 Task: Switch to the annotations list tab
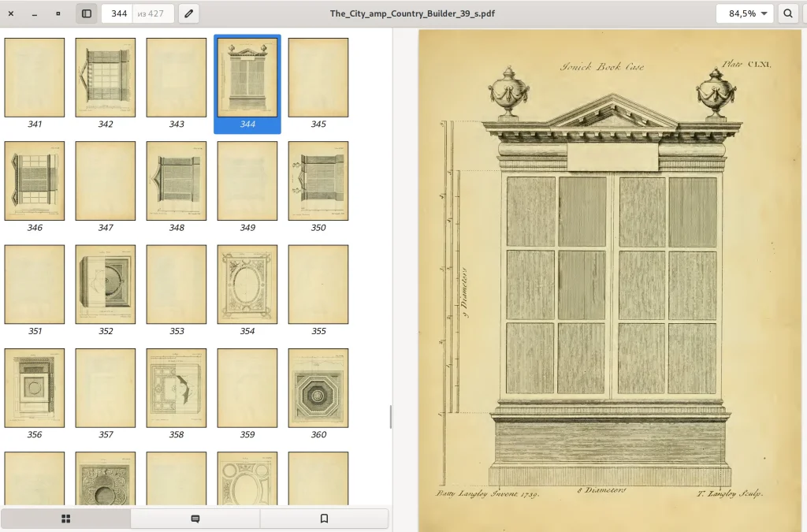pyautogui.click(x=195, y=519)
